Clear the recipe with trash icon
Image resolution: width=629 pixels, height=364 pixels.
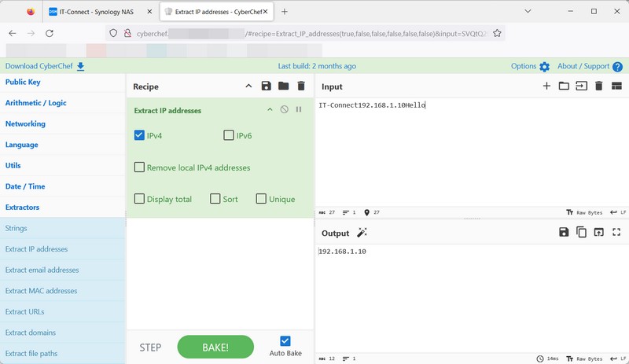tap(301, 86)
